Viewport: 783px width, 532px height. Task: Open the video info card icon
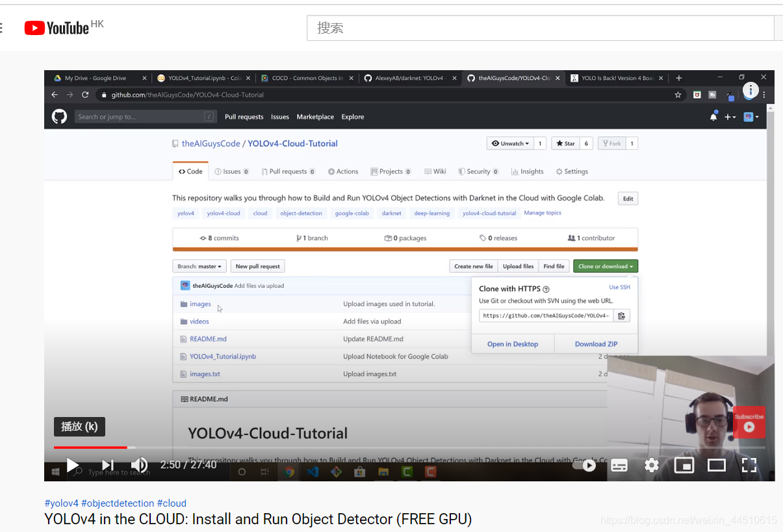[751, 90]
